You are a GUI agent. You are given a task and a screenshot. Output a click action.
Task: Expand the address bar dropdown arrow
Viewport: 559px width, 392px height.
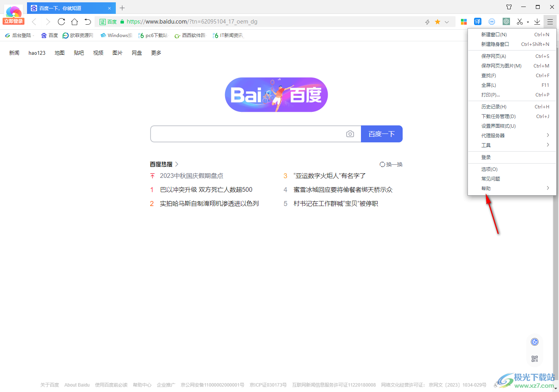click(x=447, y=22)
